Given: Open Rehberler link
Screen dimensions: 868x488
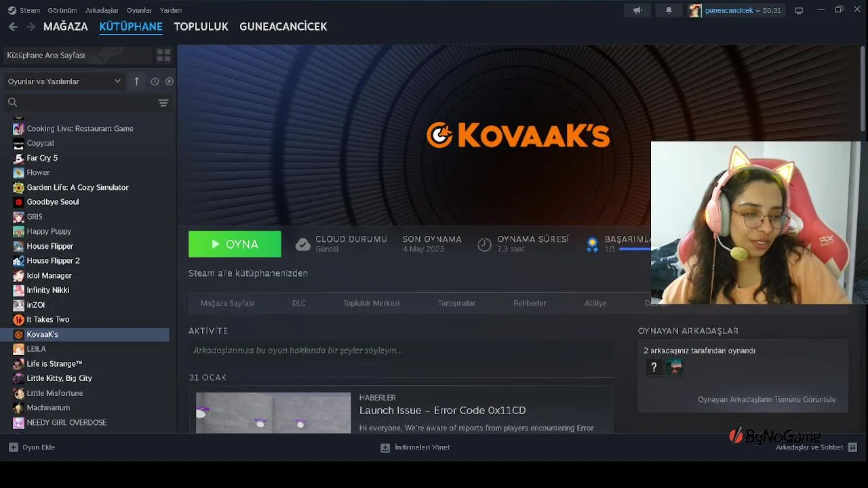Looking at the screenshot, I should click(x=530, y=303).
